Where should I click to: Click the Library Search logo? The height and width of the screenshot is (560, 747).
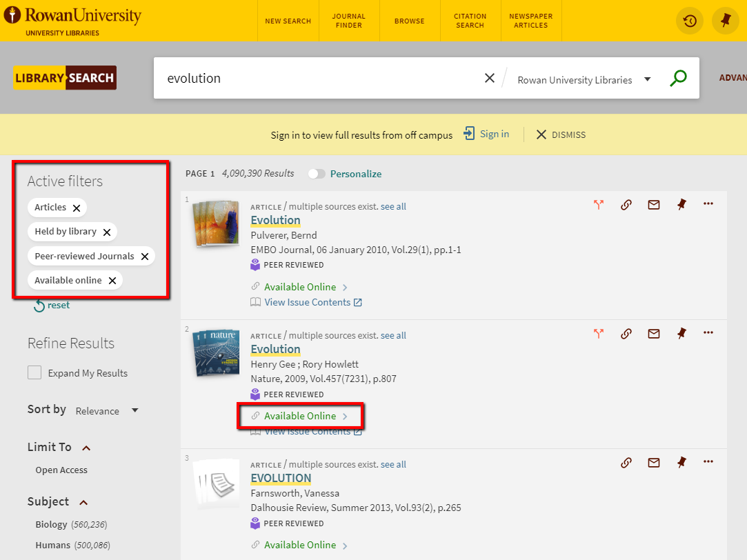point(65,78)
